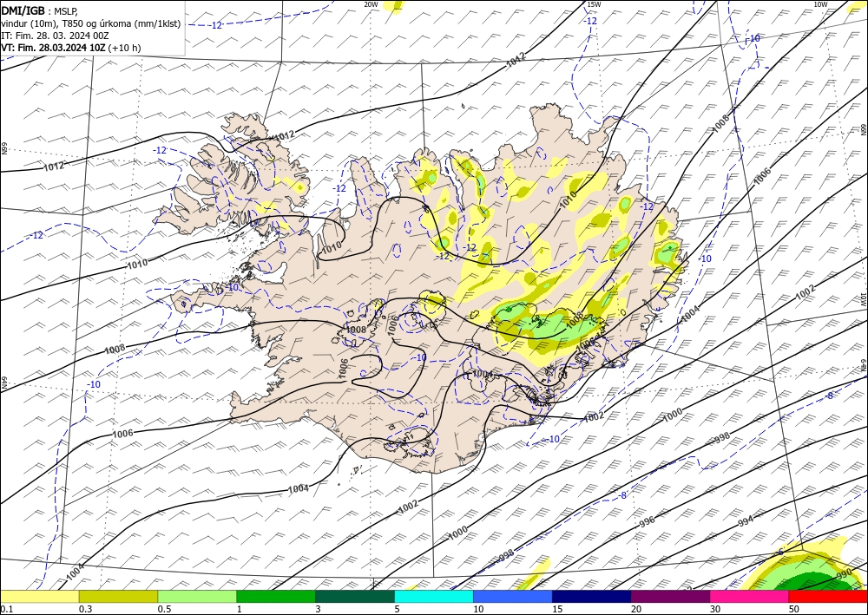Click the "DMI/IGB : MSLP," title text
The image size is (868, 615).
tap(39, 10)
